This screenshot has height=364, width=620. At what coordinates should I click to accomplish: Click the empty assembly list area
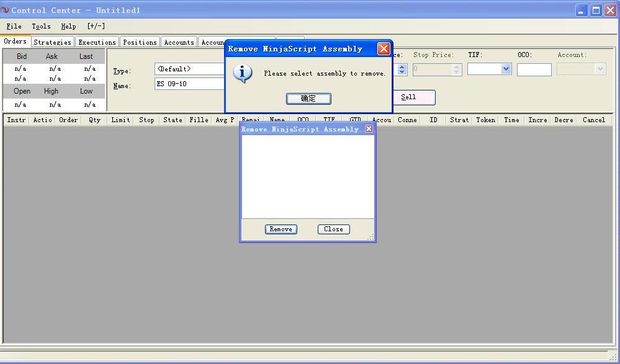click(x=308, y=177)
